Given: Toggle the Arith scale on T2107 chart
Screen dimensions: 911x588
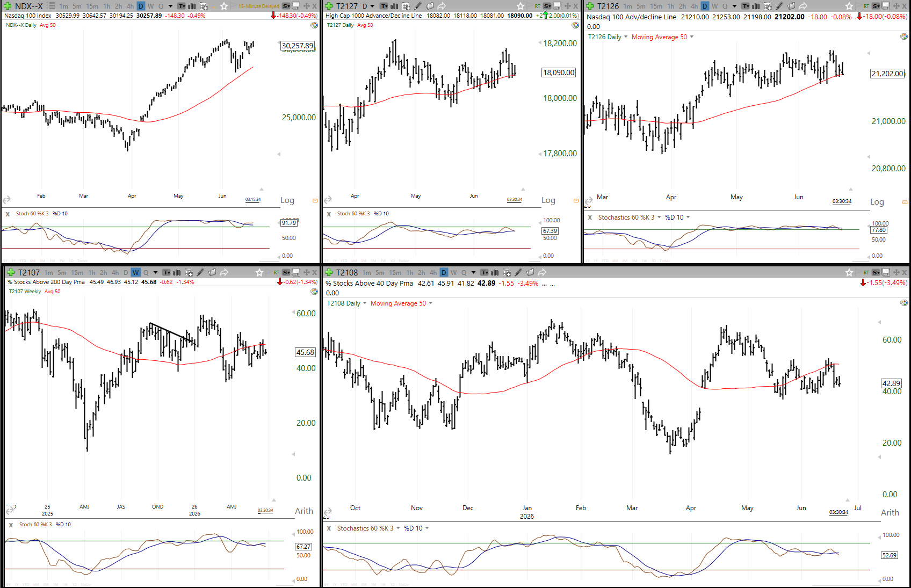Looking at the screenshot, I should tap(304, 511).
